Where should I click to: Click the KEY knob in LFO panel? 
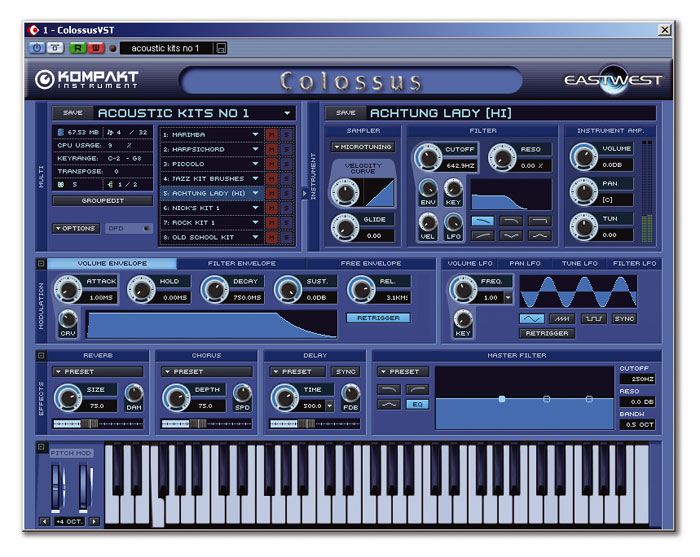tap(463, 320)
